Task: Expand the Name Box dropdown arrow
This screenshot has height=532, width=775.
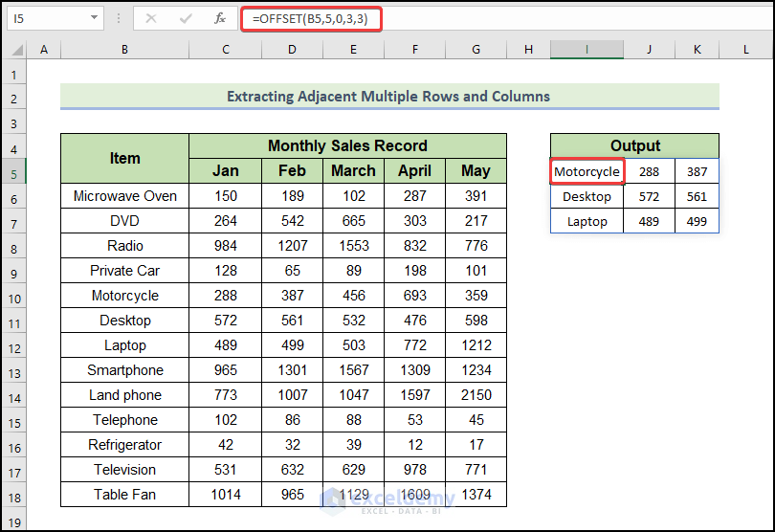Action: [93, 18]
